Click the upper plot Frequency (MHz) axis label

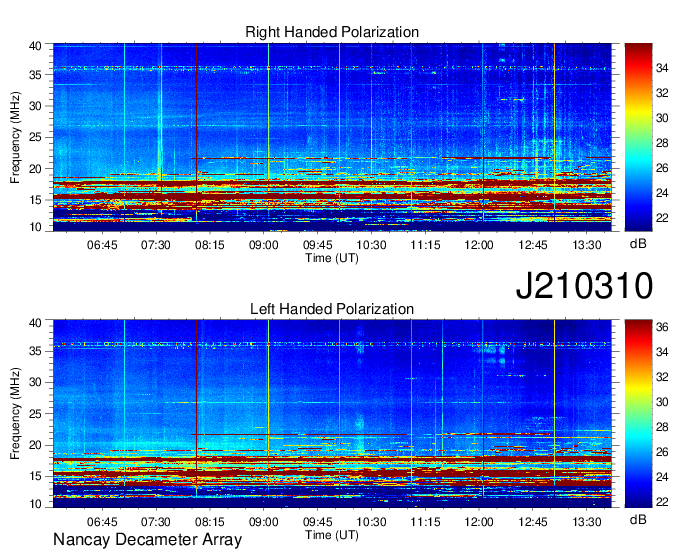(15, 137)
